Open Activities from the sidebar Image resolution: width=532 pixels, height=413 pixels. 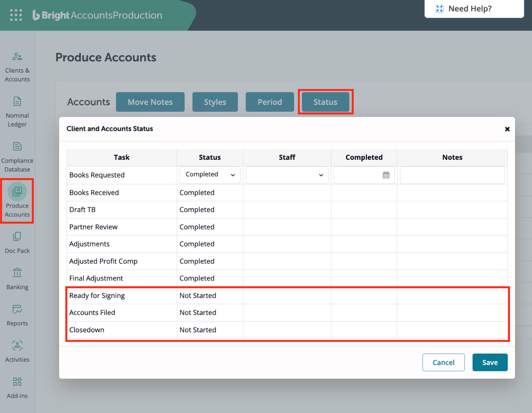[17, 352]
